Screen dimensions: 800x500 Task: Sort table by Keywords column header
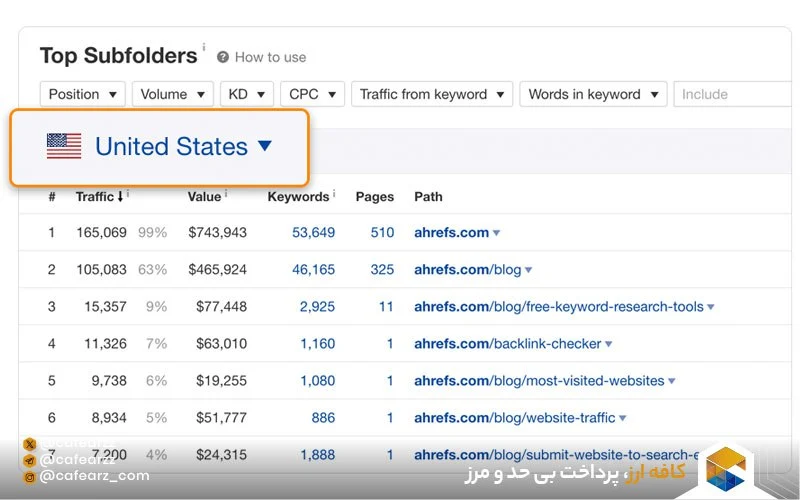point(298,196)
